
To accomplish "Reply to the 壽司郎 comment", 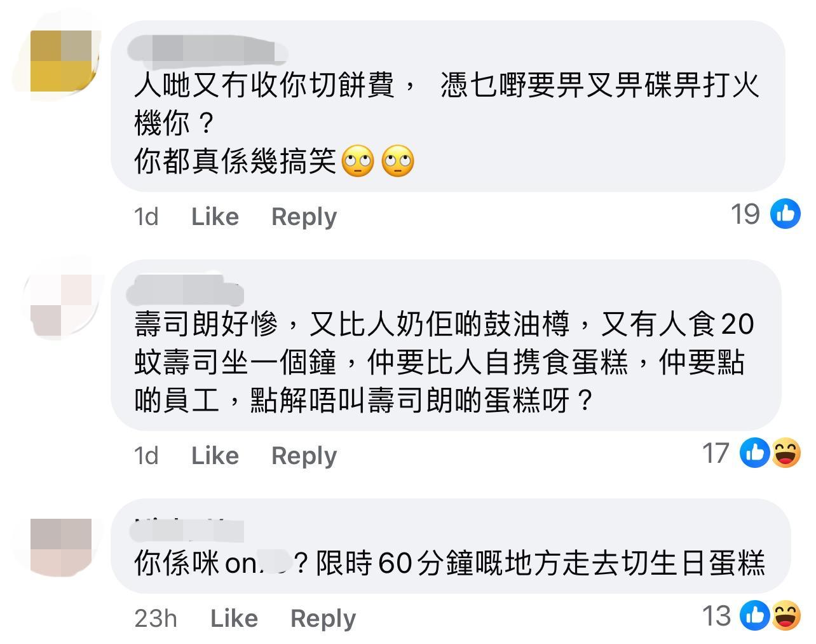I will pos(303,455).
